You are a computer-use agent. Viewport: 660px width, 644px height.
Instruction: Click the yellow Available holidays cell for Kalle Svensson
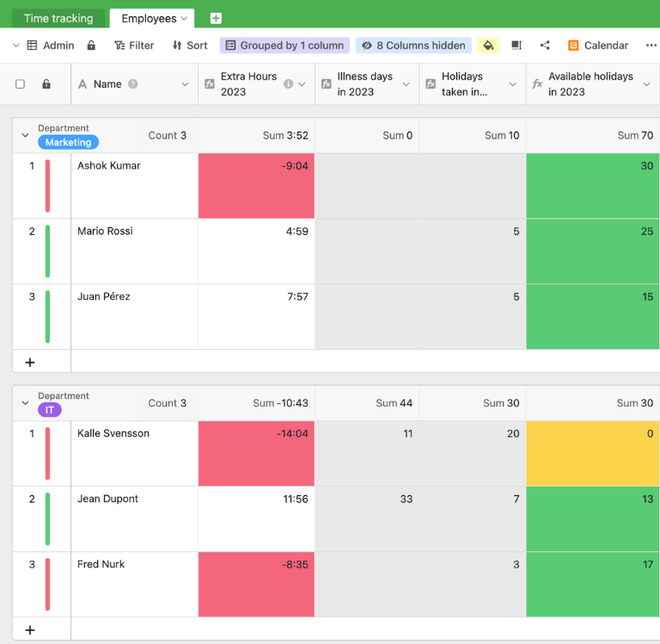coord(592,454)
